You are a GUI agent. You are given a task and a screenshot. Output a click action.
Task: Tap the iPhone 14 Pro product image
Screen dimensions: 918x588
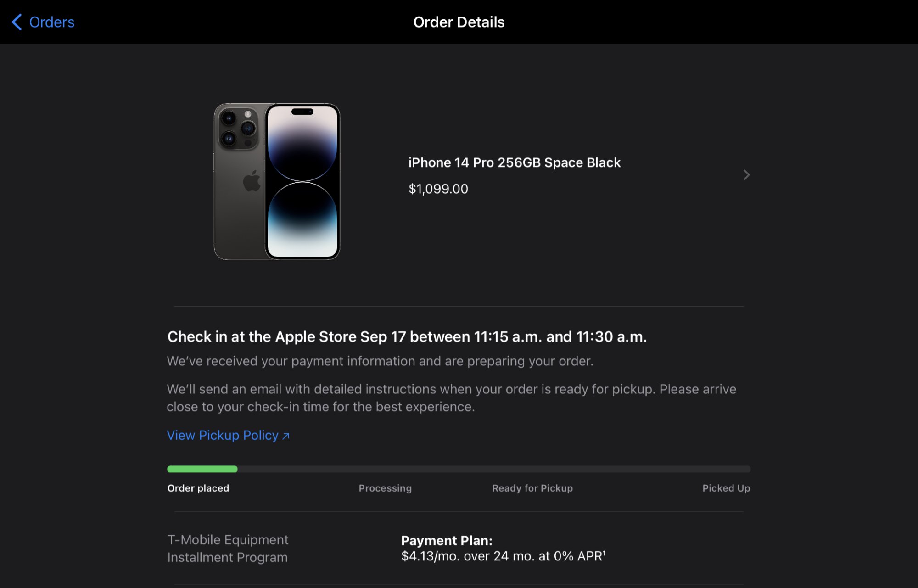coord(277,182)
